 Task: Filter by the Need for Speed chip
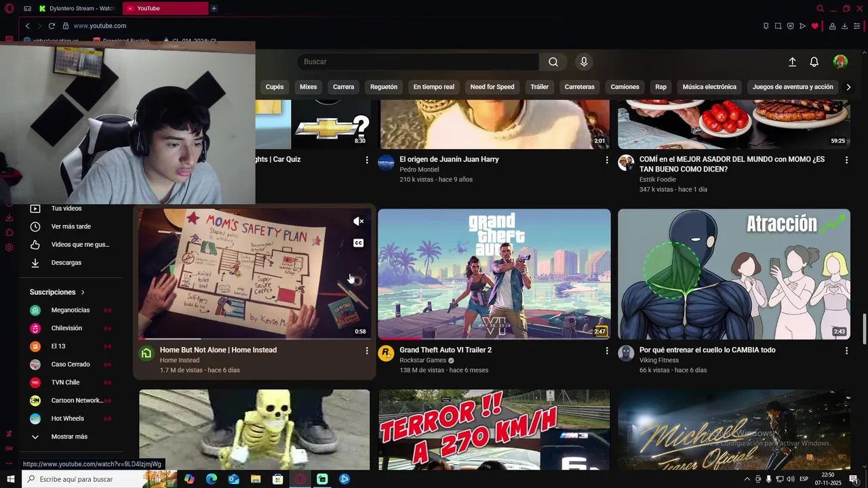click(492, 87)
